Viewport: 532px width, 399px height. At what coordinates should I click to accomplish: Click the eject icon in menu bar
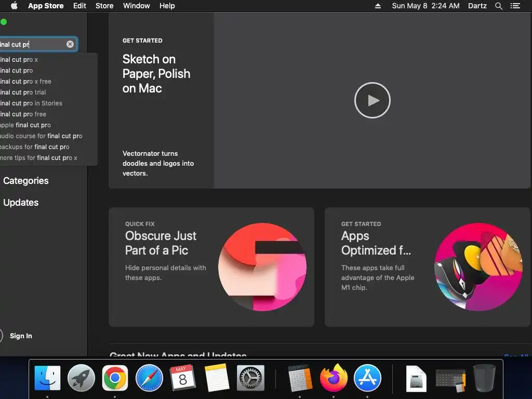click(378, 6)
